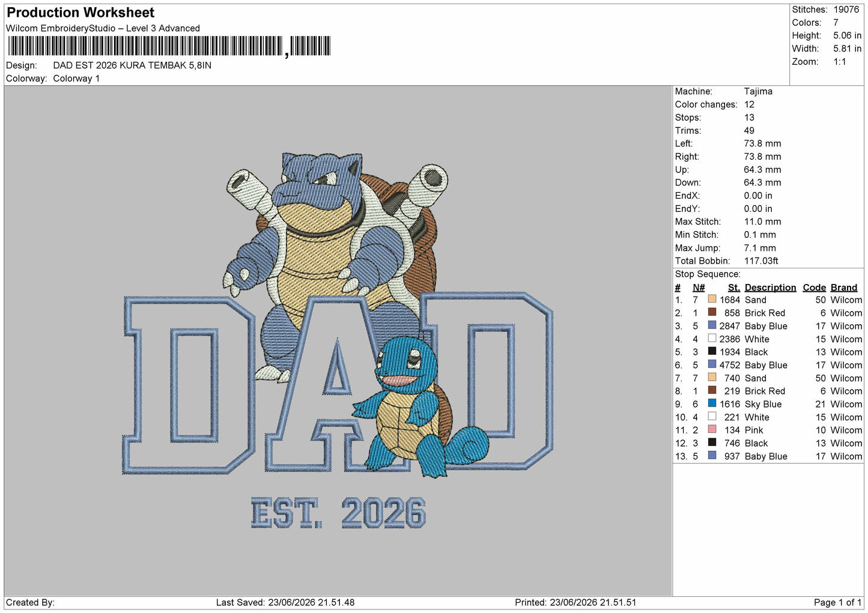Click stitch count 740 in stop 7
The image size is (868, 613).
pos(732,378)
